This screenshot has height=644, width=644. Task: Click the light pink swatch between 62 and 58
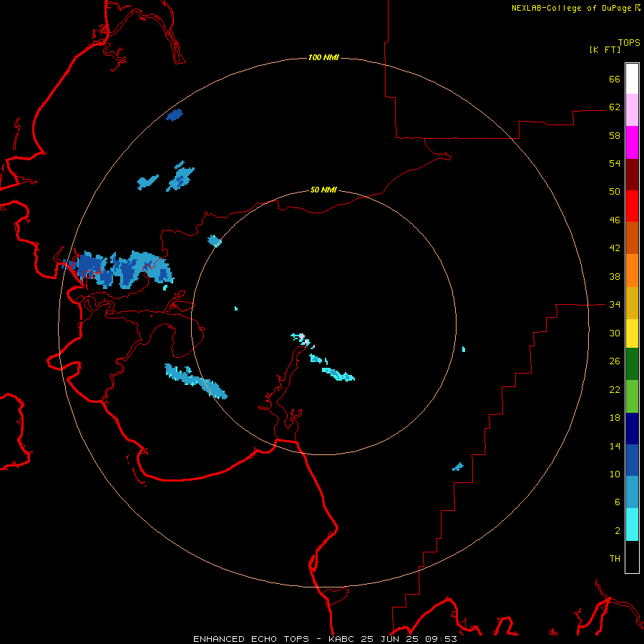632,110
